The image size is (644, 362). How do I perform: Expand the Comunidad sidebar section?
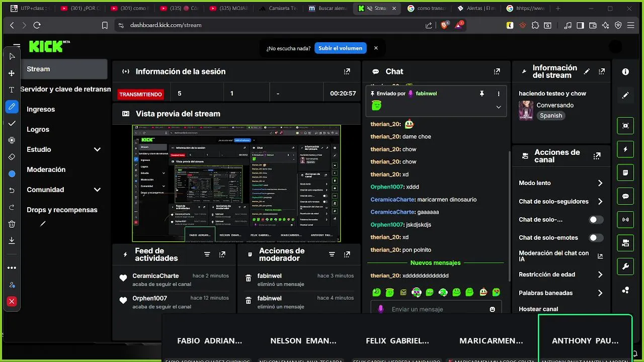tap(97, 190)
